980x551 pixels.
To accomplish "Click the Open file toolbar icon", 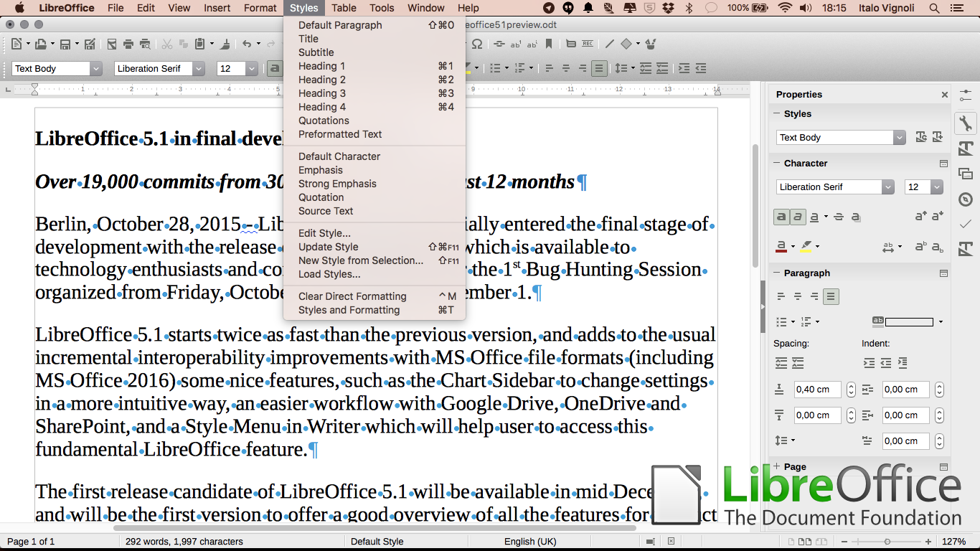I will 40,44.
